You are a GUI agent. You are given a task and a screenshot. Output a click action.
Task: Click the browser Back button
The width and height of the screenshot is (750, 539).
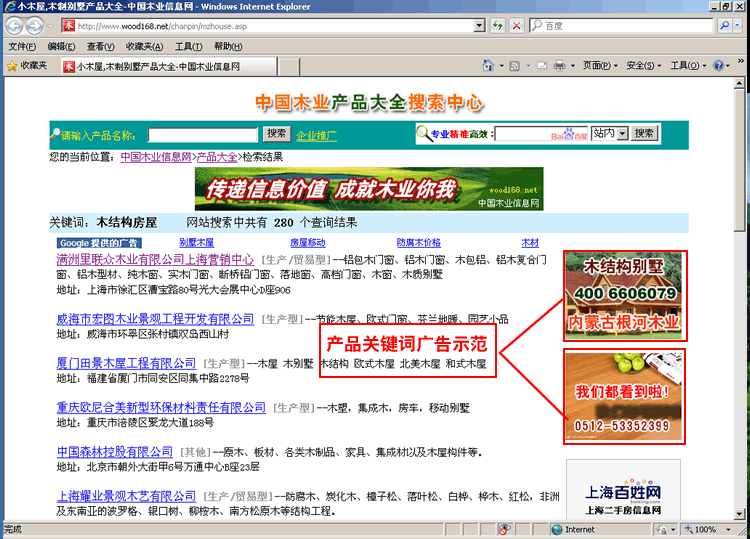pos(14,25)
